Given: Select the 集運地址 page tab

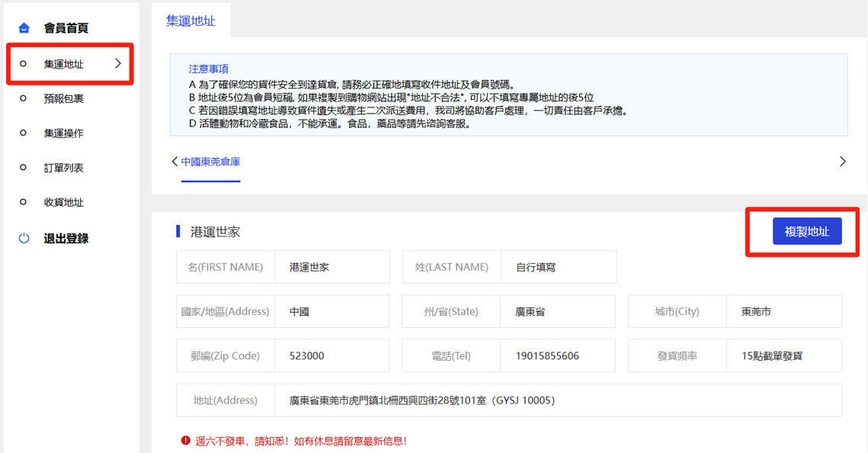Looking at the screenshot, I should coord(191,21).
